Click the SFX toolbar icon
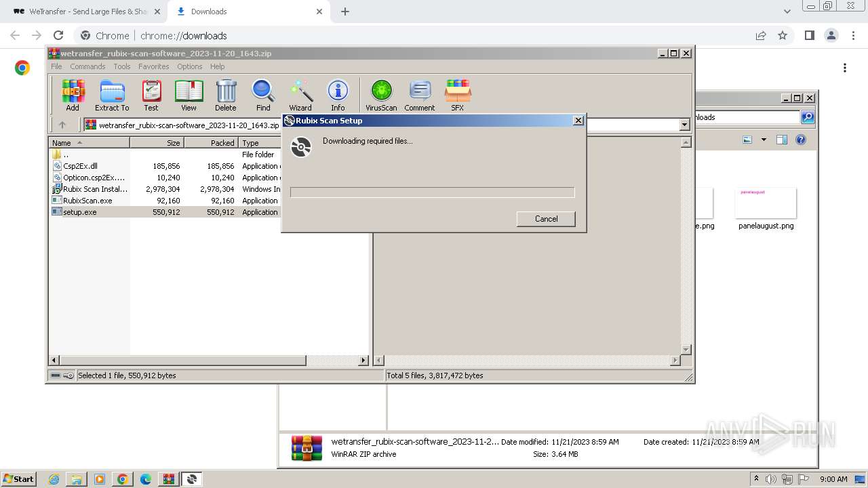 pyautogui.click(x=458, y=95)
